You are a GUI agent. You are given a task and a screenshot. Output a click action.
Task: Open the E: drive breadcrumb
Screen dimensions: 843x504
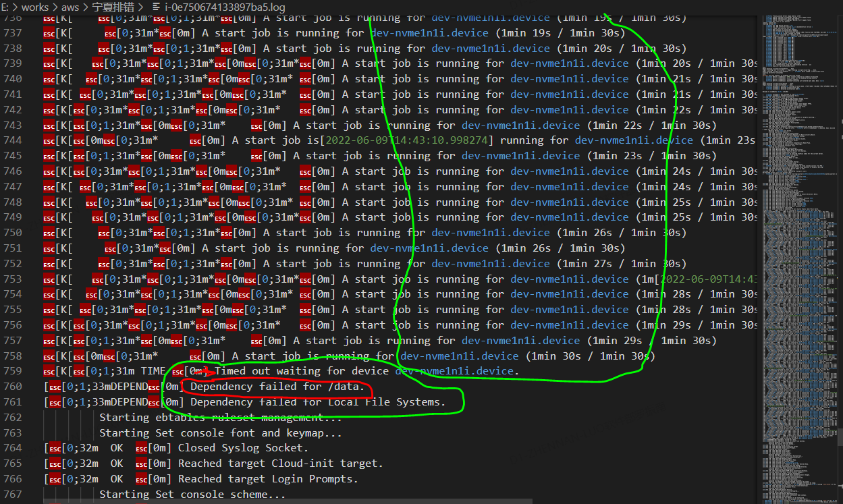(5, 7)
